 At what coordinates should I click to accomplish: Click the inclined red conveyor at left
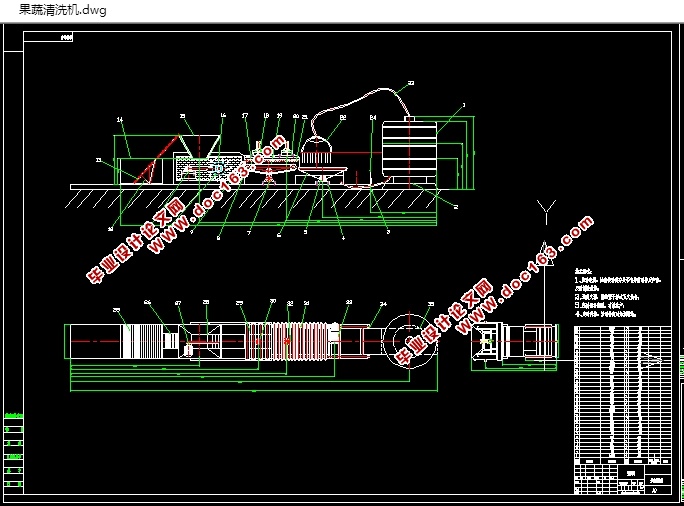coord(156,160)
